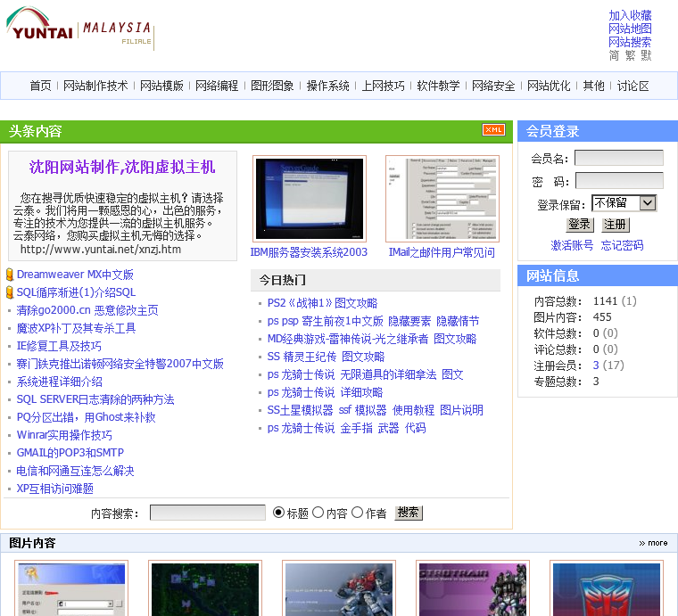678x616 pixels.
Task: Open 上网技巧 navigation item
Action: click(383, 86)
